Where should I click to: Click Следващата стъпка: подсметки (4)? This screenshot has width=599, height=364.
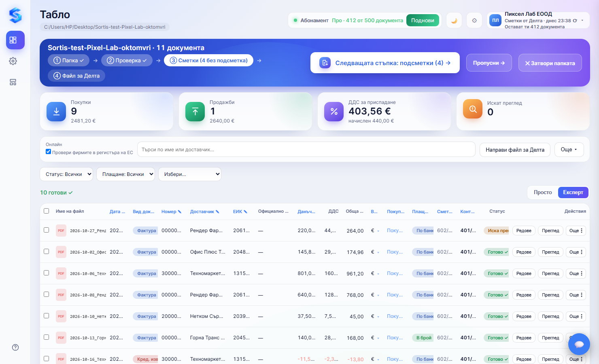(385, 63)
